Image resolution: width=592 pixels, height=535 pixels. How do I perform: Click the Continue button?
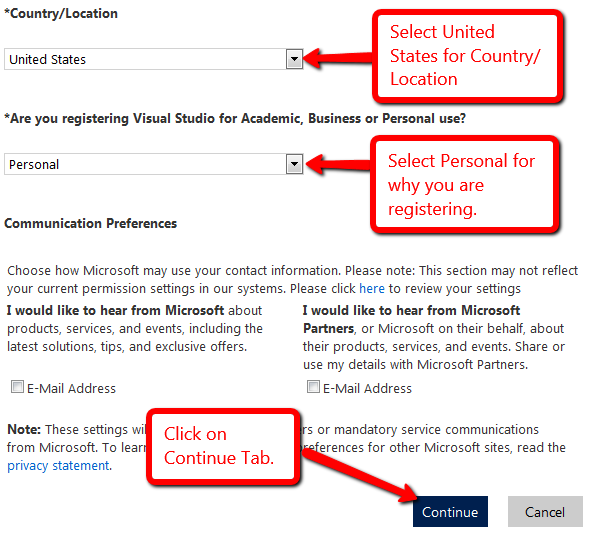coord(450,512)
